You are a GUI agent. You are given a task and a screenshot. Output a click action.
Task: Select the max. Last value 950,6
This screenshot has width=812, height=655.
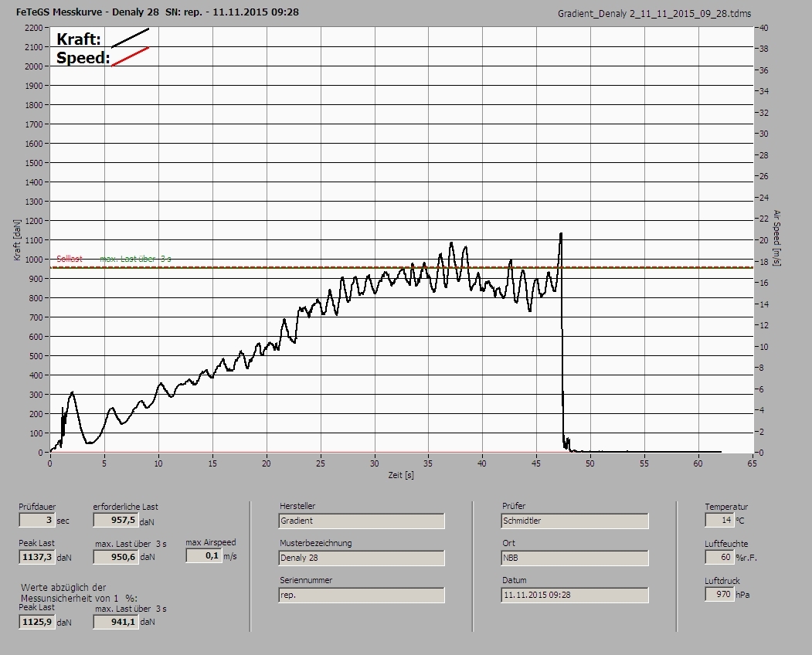[115, 557]
